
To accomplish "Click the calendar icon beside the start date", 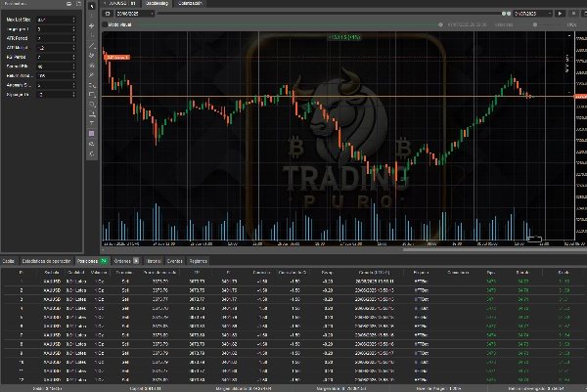I will click(x=110, y=14).
